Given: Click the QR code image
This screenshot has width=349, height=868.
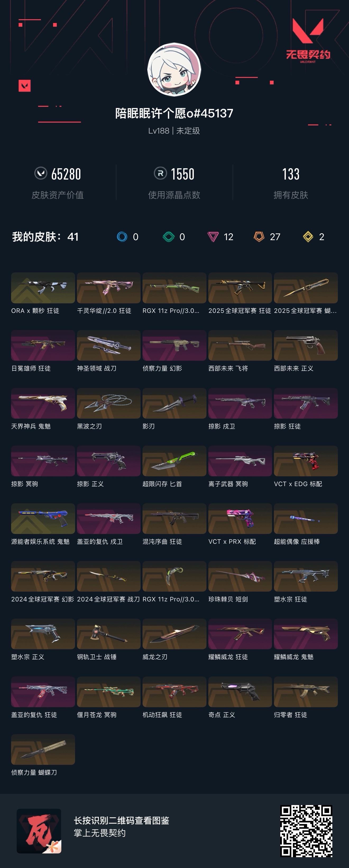Looking at the screenshot, I should pos(306,831).
